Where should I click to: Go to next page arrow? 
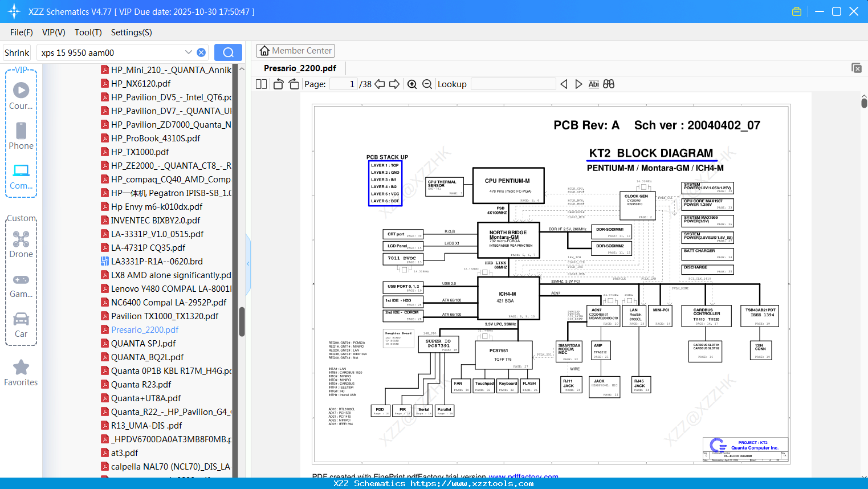coord(394,84)
